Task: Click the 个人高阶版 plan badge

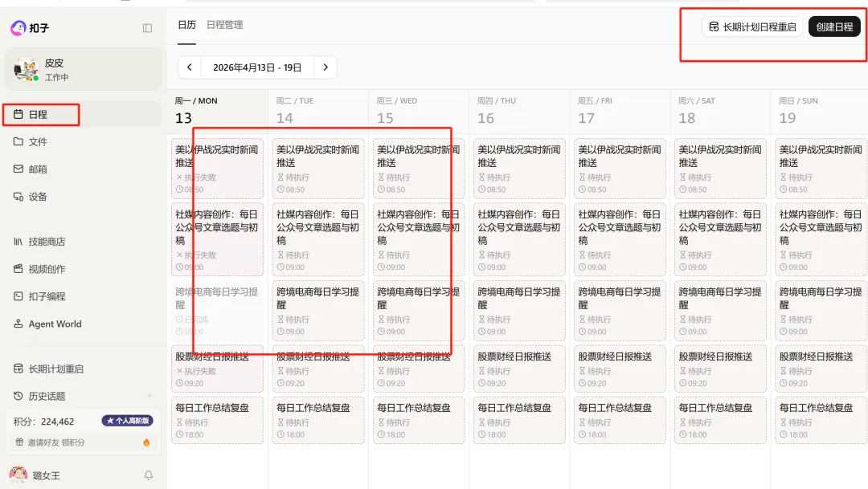Action: pos(127,421)
